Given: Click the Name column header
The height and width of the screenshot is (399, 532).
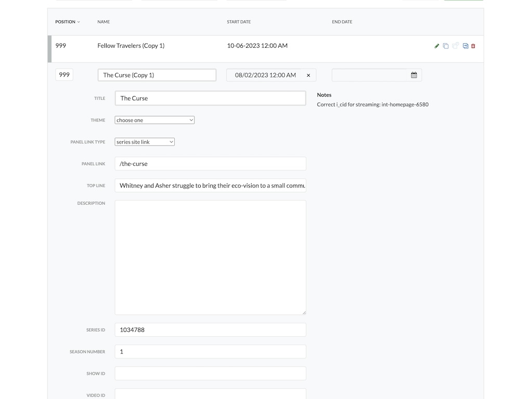Looking at the screenshot, I should (x=103, y=22).
